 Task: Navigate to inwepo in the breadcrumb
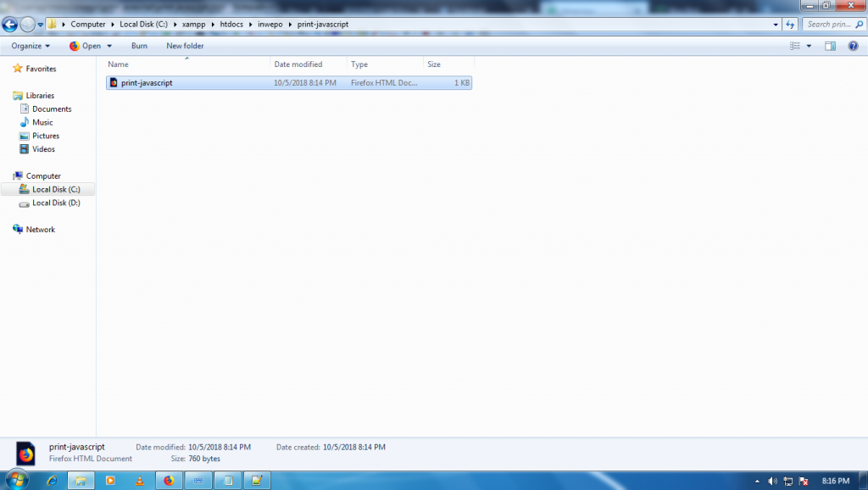270,25
